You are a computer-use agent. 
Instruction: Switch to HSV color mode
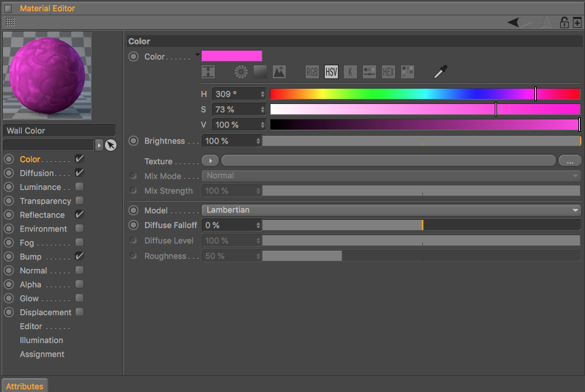tap(331, 72)
